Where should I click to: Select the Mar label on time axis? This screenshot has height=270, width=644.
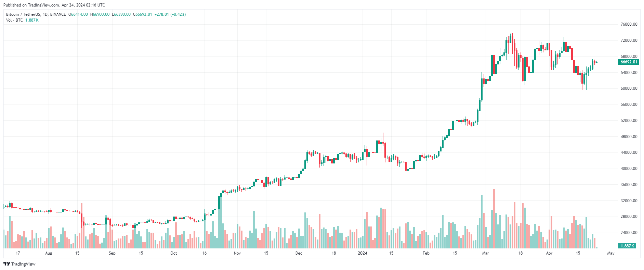[485, 253]
